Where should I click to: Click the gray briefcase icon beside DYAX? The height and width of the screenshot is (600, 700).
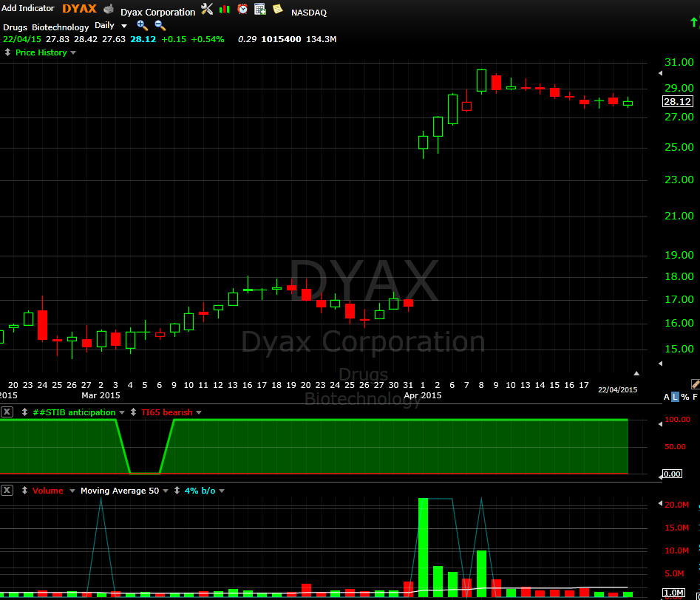pos(109,9)
